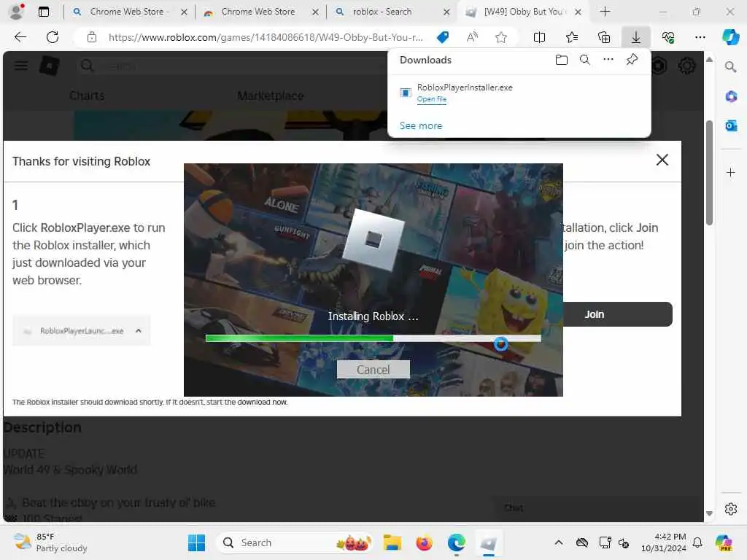Reload the Roblox page
The height and width of the screenshot is (560, 747).
[x=53, y=37]
